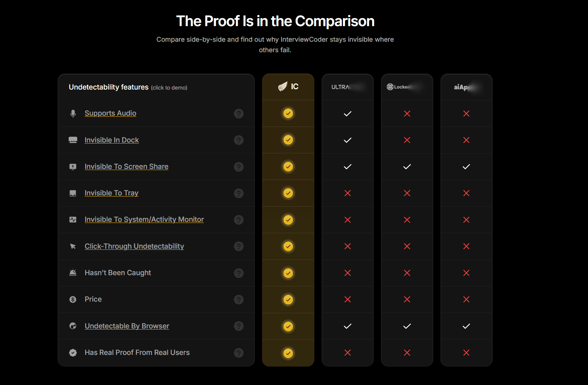Image resolution: width=588 pixels, height=385 pixels.
Task: Click the verified badge icon beside Has Real Proof
Action: pos(73,353)
